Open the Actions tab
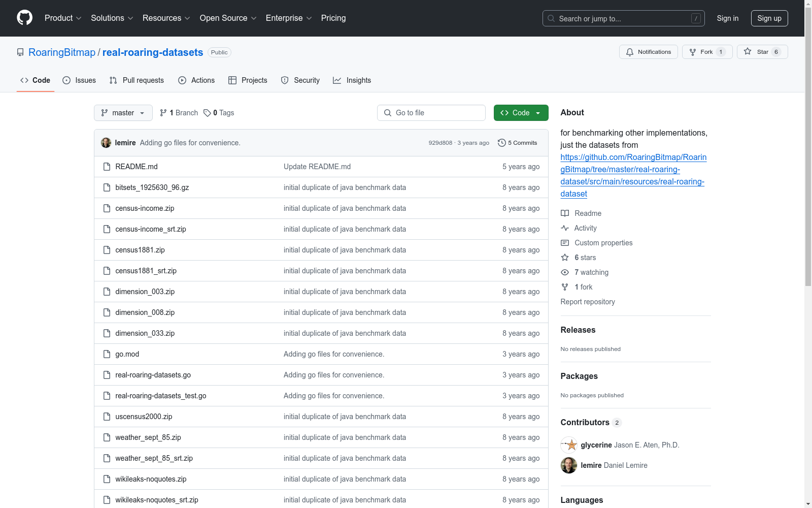812x508 pixels. 196,80
